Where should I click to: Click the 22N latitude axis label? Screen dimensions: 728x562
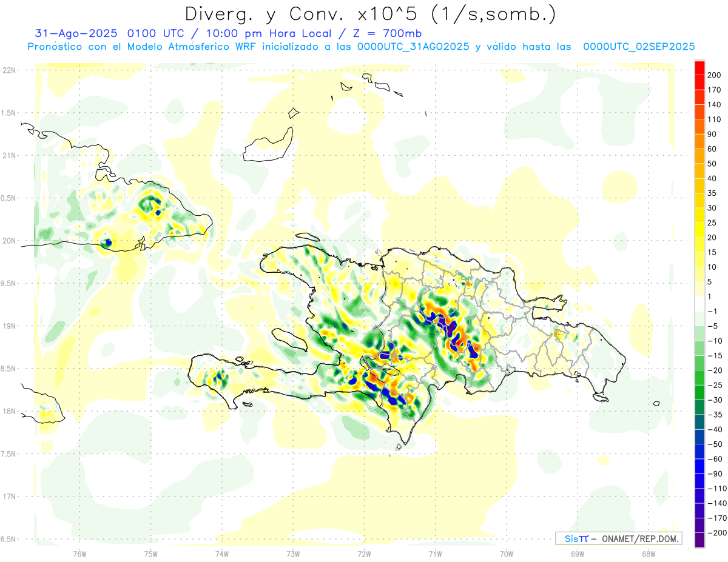8,70
